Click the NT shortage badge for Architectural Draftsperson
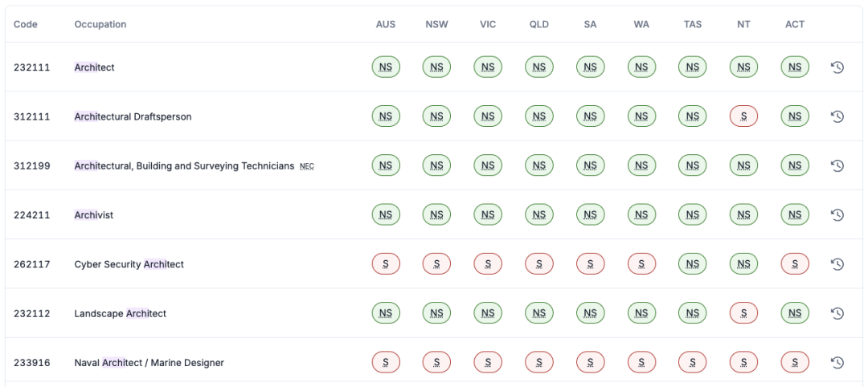The width and height of the screenshot is (868, 387). 743,116
